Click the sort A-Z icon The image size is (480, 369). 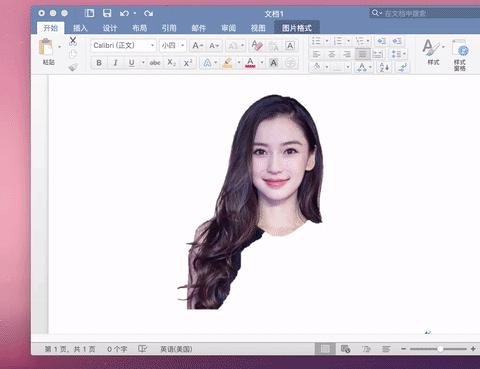coord(384,67)
